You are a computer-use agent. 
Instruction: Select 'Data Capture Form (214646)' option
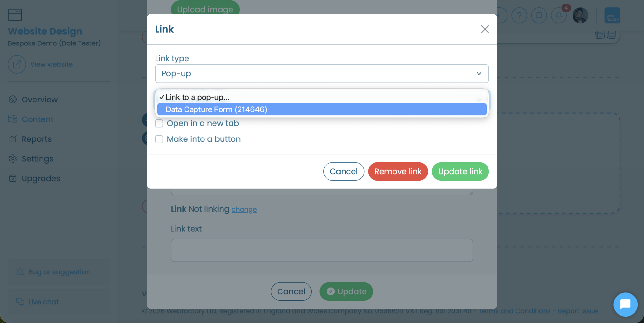click(x=322, y=109)
